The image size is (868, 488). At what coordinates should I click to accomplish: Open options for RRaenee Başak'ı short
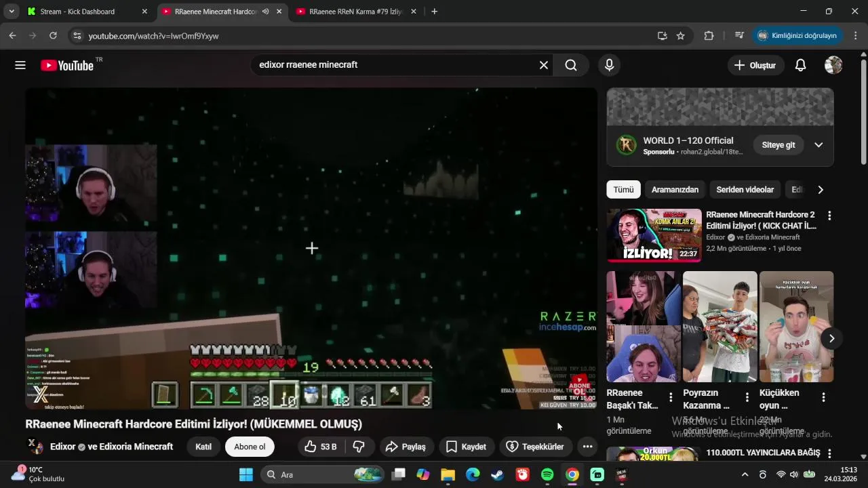(671, 397)
